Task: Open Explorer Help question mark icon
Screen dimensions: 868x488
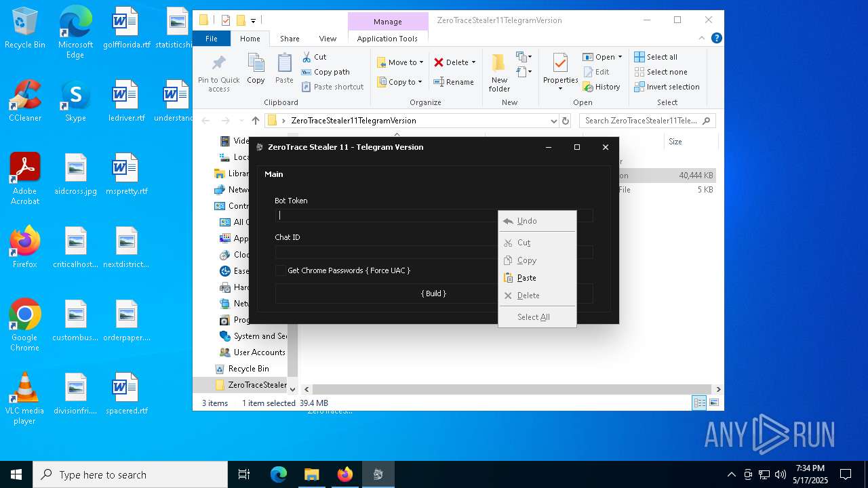Action: point(716,39)
